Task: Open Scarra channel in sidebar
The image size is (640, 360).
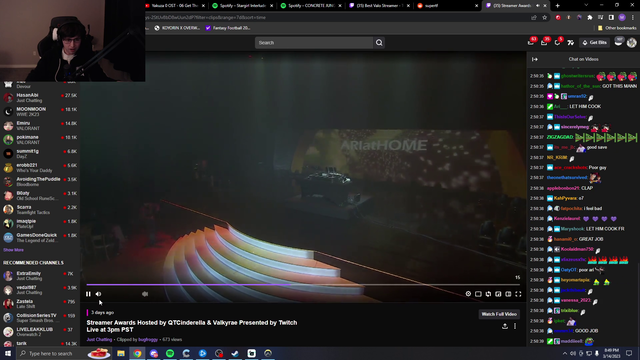Action: (x=40, y=210)
